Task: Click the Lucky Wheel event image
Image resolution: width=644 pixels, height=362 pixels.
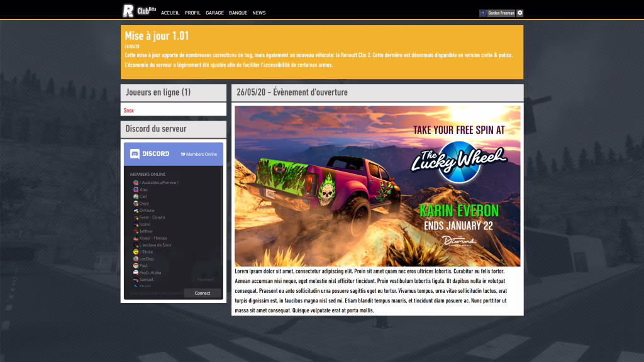Action: 377,186
